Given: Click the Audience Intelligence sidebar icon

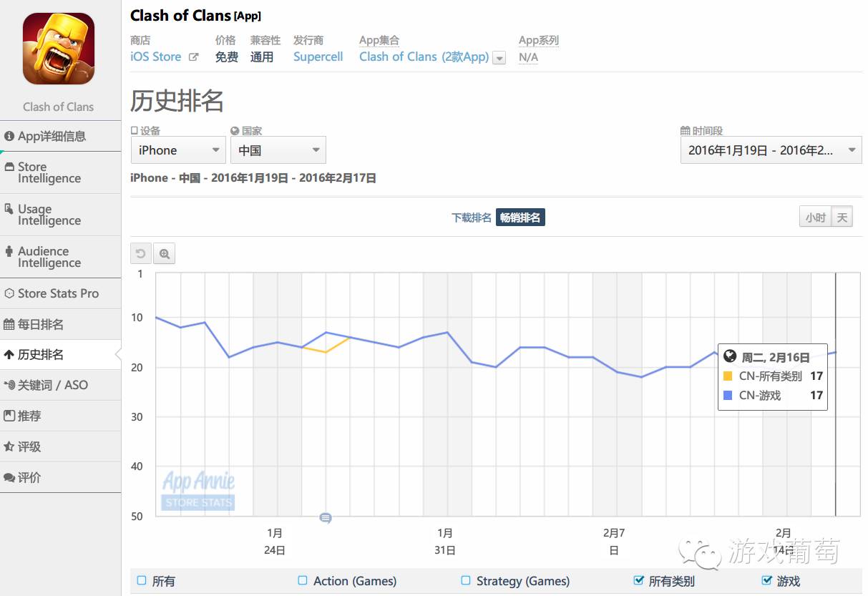Looking at the screenshot, I should (x=10, y=251).
